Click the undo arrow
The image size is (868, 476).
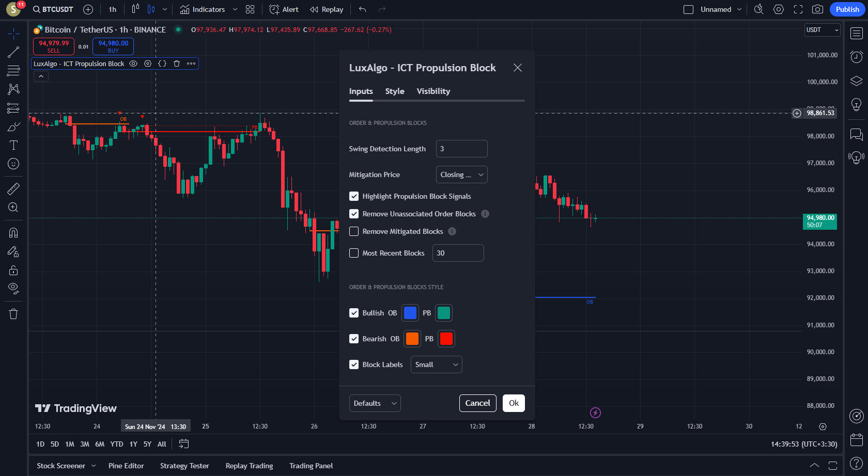(363, 9)
